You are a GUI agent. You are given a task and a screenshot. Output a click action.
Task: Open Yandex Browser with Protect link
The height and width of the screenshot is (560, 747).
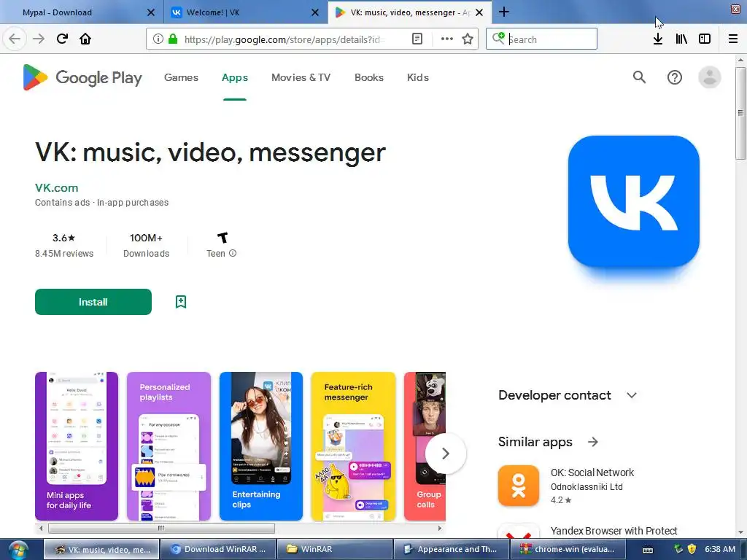614,531
